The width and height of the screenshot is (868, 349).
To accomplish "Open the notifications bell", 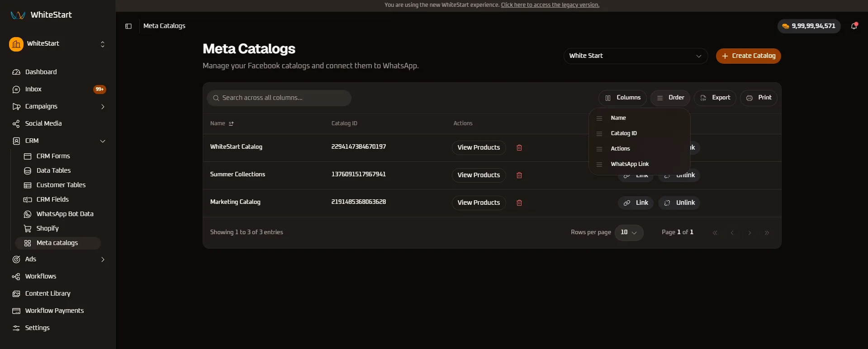I will click(x=854, y=26).
